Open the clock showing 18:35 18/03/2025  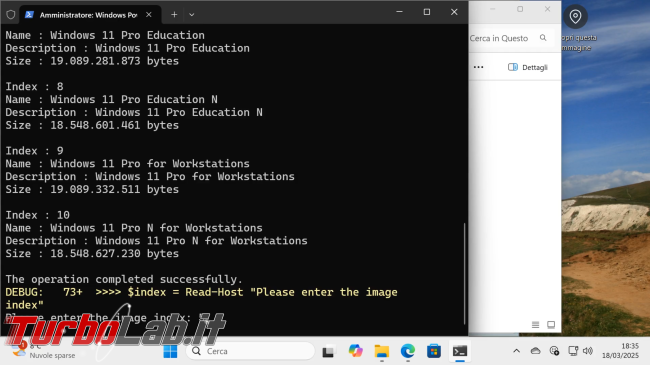click(621, 351)
